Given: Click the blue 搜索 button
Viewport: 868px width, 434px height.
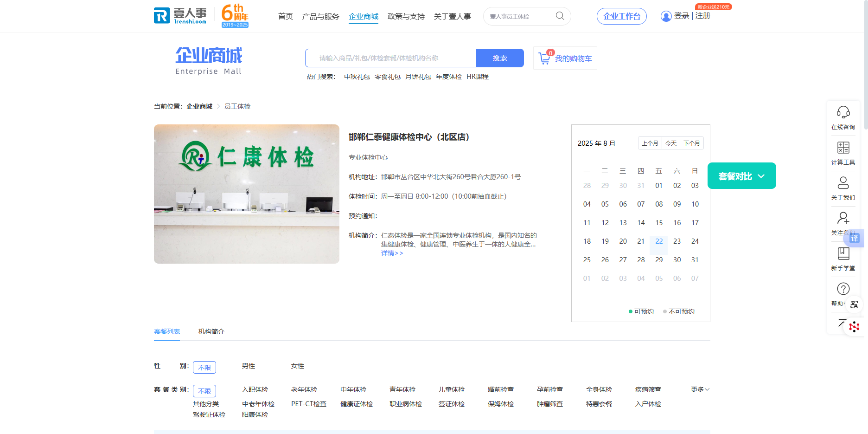Looking at the screenshot, I should click(x=500, y=58).
